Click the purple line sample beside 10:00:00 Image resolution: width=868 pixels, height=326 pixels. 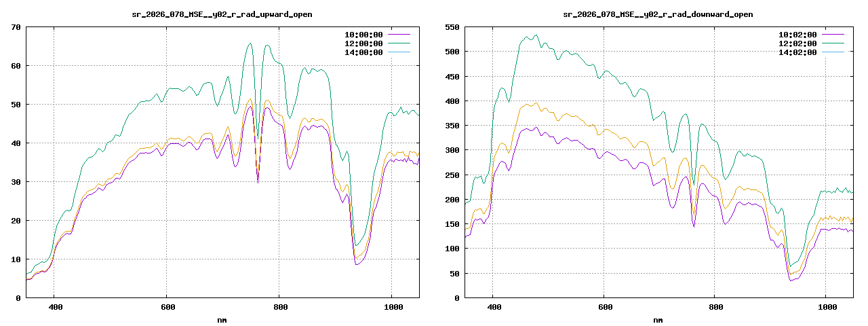point(399,34)
